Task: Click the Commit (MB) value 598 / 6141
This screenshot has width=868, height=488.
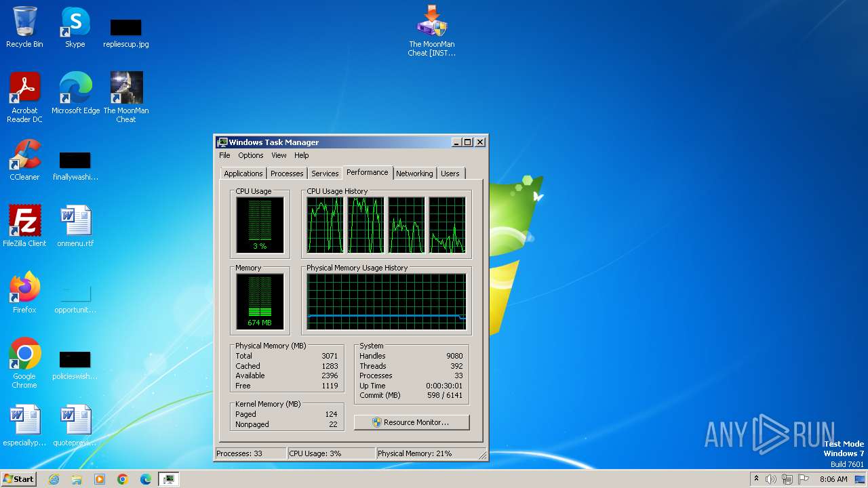Action: tap(444, 396)
